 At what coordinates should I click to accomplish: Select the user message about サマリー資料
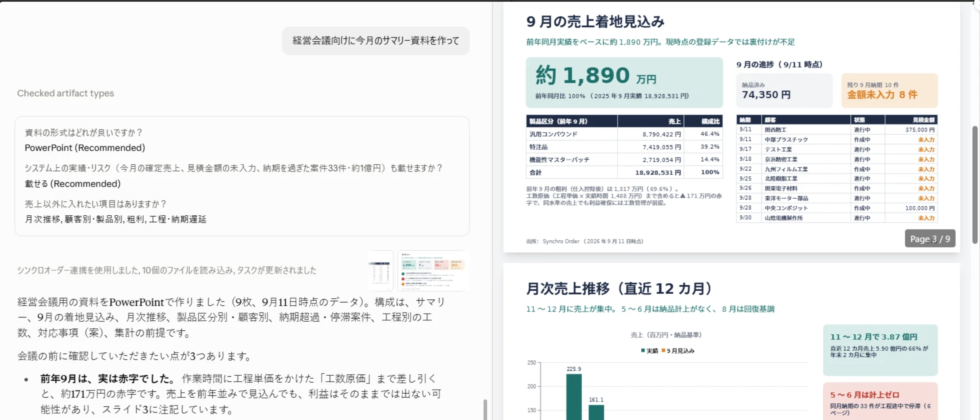click(x=375, y=41)
